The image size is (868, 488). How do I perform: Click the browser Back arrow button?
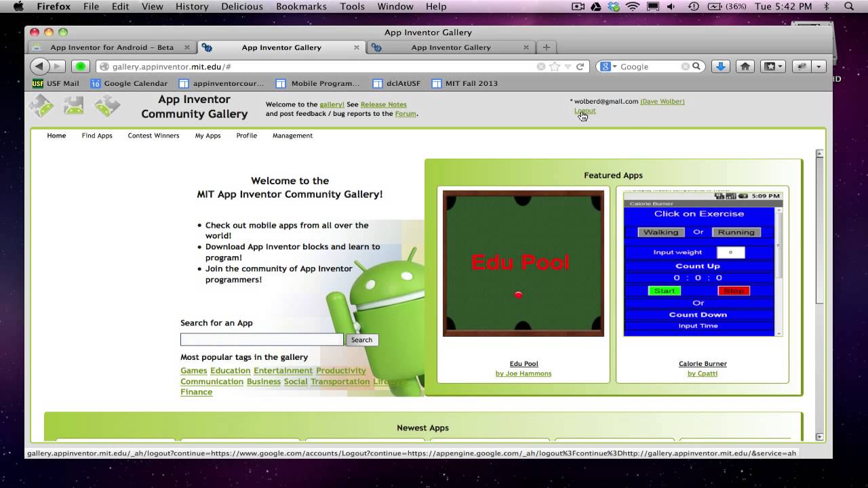tap(39, 66)
